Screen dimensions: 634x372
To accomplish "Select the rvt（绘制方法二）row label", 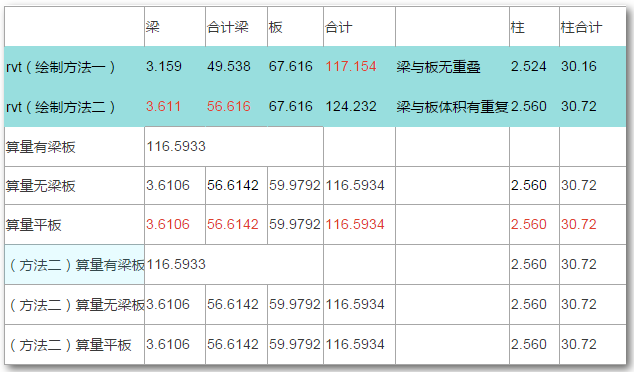I will [x=61, y=107].
